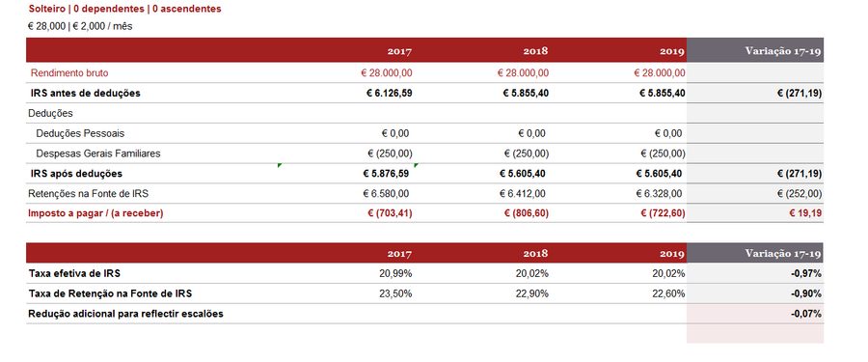
Task: Click the € 28,000 | € 2,000 / mês subtitle
Action: tap(80, 26)
